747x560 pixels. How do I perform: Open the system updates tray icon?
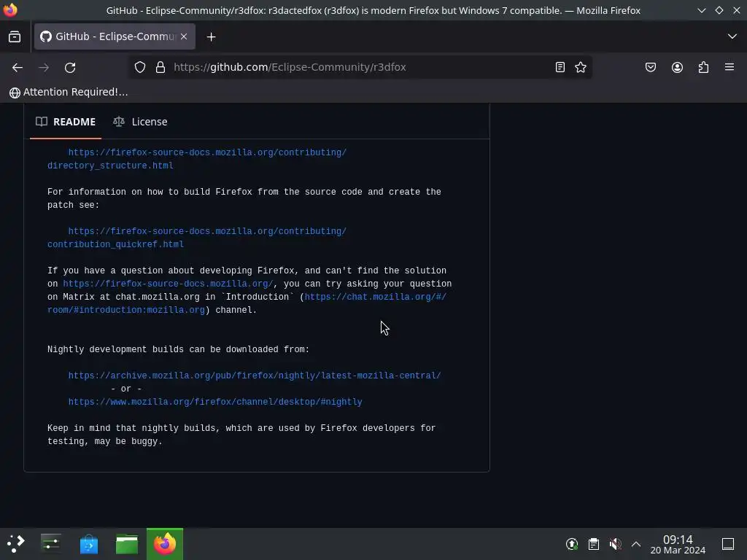pyautogui.click(x=572, y=544)
